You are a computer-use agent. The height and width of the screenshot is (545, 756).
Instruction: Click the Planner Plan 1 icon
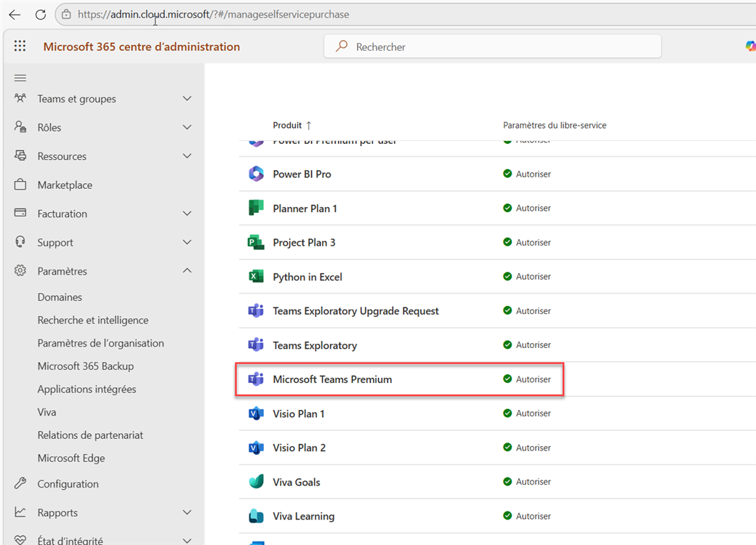pos(256,209)
